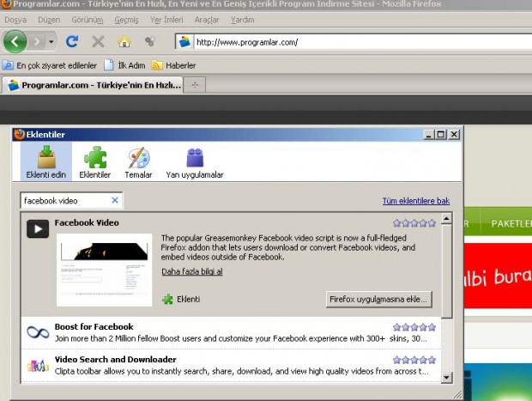
Task: Switch to the Yan uygulamalar section
Action: [x=195, y=161]
